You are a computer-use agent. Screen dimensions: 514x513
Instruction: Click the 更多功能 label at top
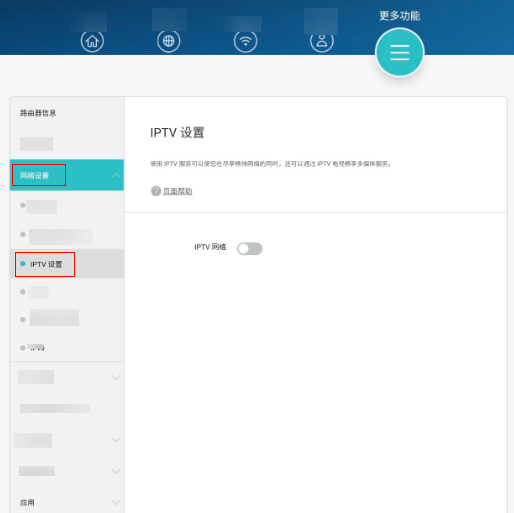pyautogui.click(x=400, y=16)
